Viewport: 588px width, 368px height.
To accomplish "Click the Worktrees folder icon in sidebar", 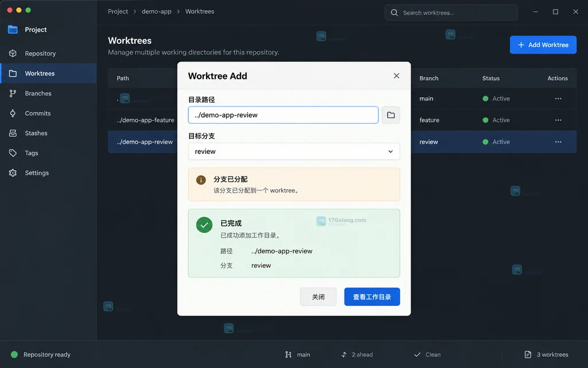I will pos(13,73).
